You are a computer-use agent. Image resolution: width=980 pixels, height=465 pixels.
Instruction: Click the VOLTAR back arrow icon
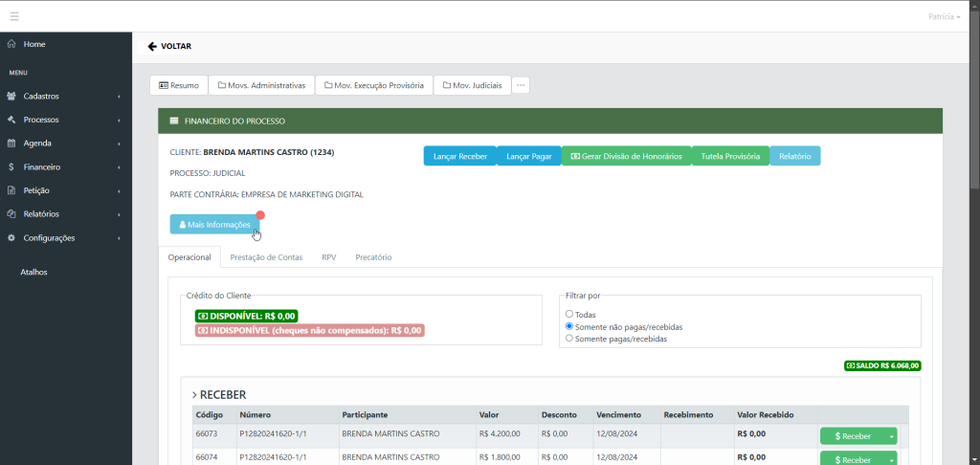point(152,46)
